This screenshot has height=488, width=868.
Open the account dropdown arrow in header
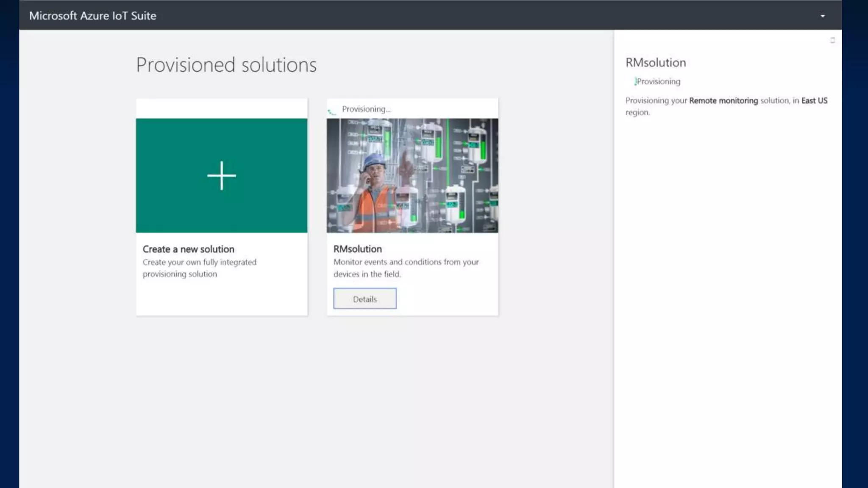[822, 16]
